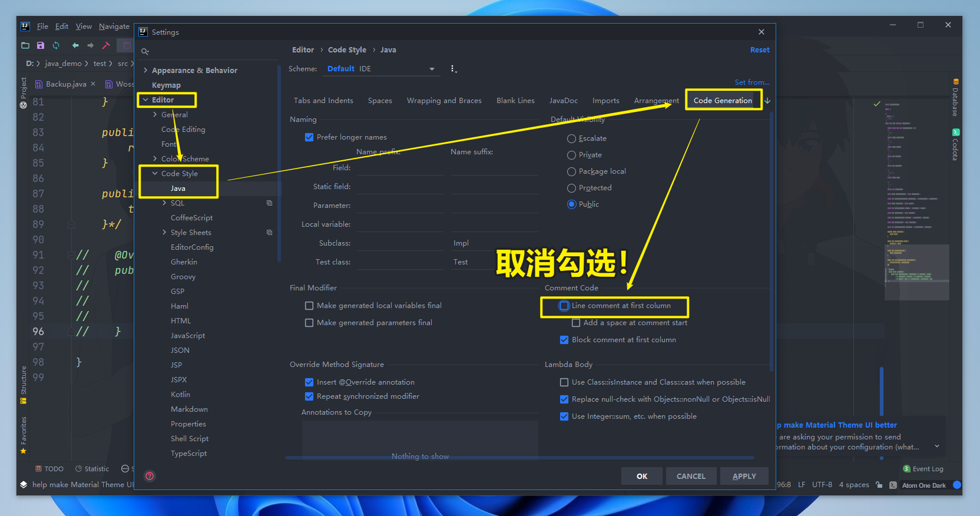
Task: Open the scheme actions three-dot menu
Action: click(x=453, y=69)
